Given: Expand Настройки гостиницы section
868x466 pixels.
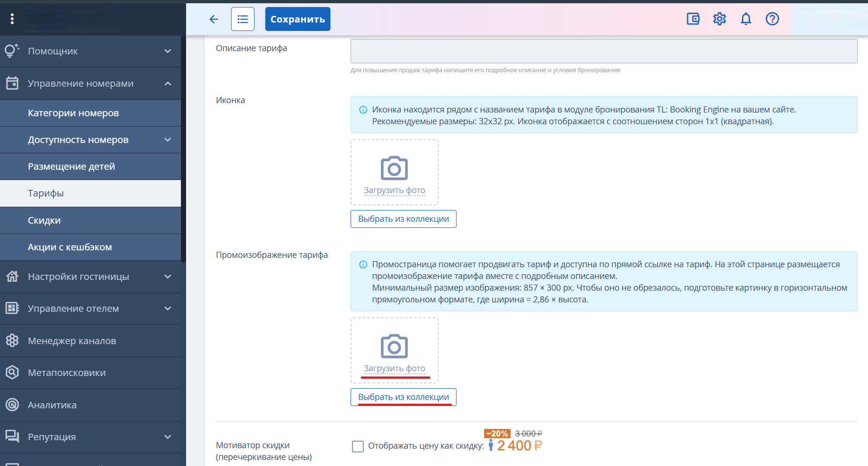Looking at the screenshot, I should (x=168, y=277).
